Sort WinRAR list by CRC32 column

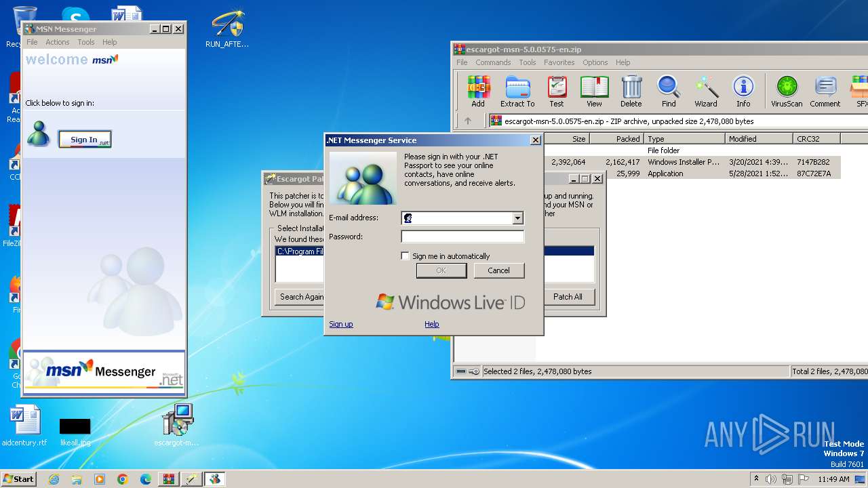point(816,139)
